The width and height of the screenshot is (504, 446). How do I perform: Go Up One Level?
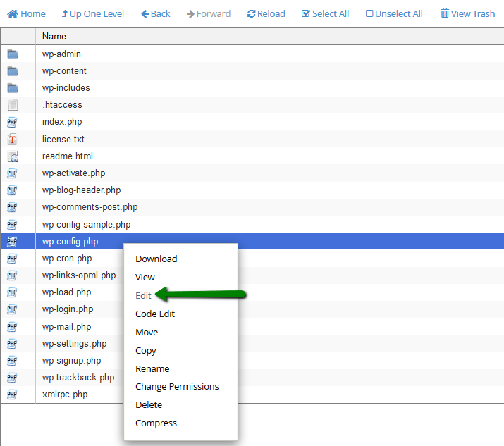[x=92, y=14]
